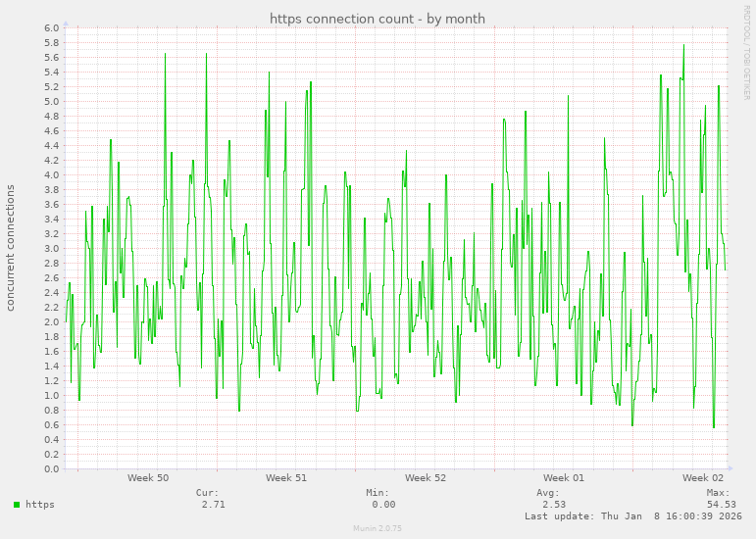Viewport: 756px width, 539px height.
Task: Click the green https legend color swatch
Action: [17, 505]
